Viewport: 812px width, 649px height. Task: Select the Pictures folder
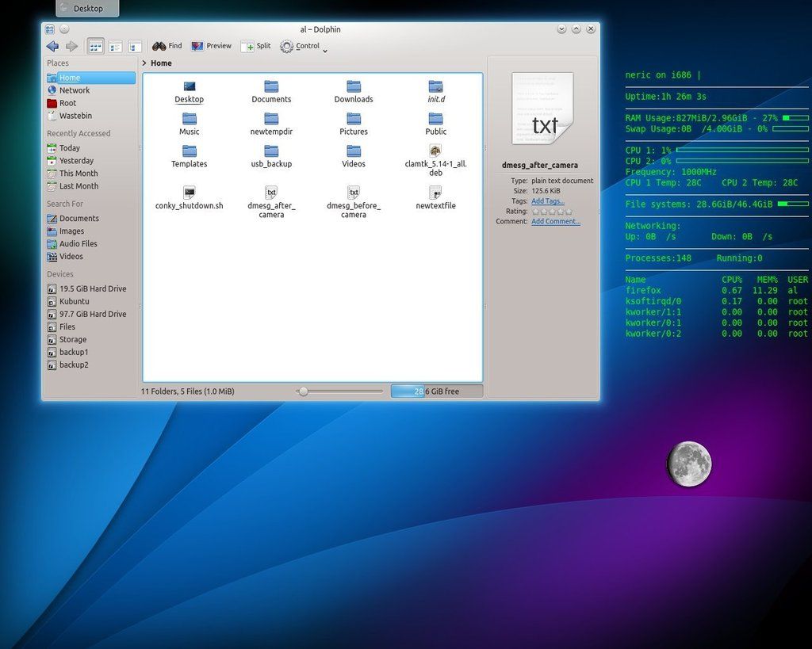(x=354, y=124)
